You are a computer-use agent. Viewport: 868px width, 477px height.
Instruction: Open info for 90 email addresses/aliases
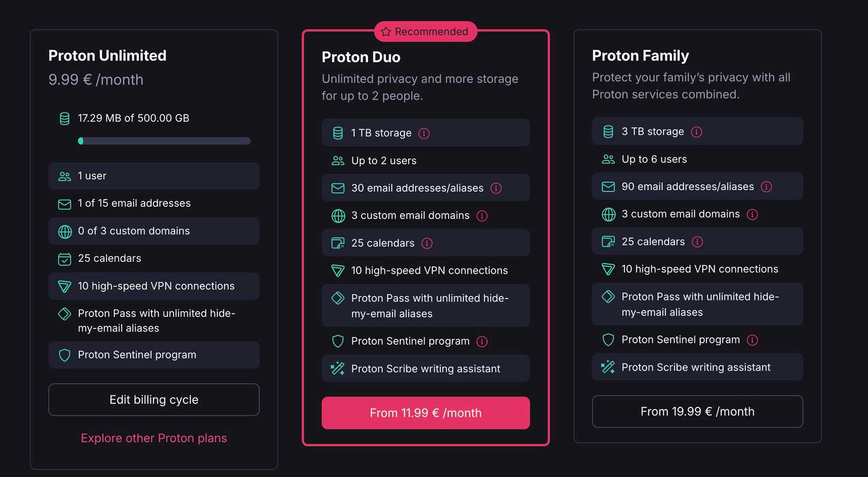[766, 186]
